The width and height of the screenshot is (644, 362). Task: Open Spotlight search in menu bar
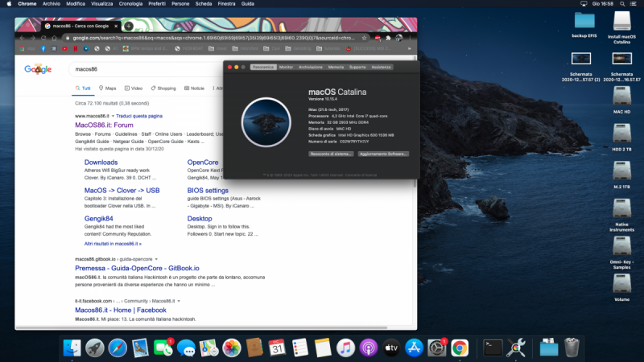[x=622, y=4]
